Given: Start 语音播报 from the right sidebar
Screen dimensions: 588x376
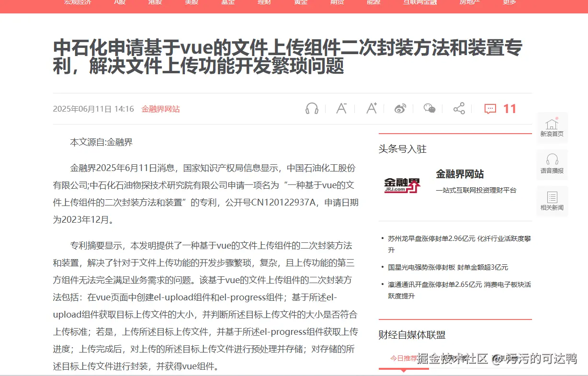Looking at the screenshot, I should pyautogui.click(x=552, y=165).
